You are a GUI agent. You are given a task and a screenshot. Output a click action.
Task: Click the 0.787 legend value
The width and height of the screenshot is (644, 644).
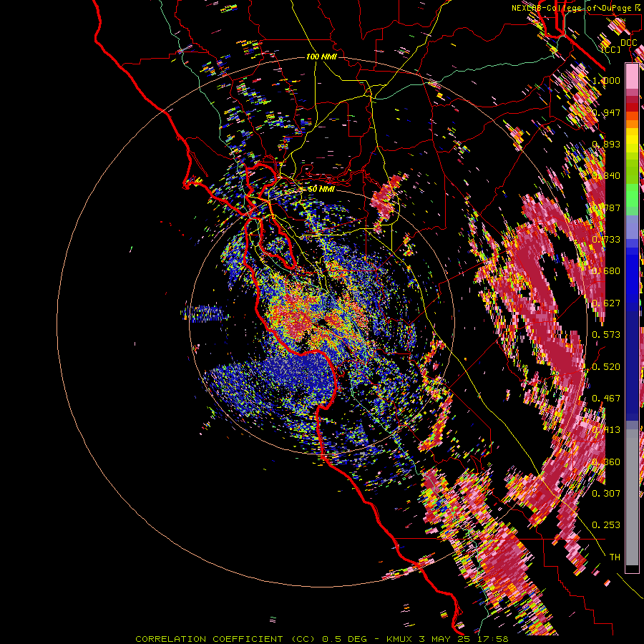tap(606, 208)
